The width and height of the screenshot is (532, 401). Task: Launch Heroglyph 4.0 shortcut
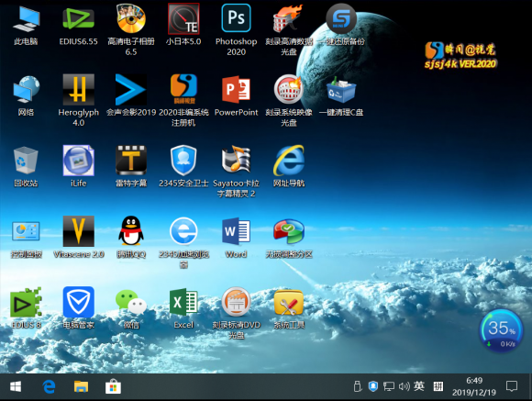tap(78, 90)
